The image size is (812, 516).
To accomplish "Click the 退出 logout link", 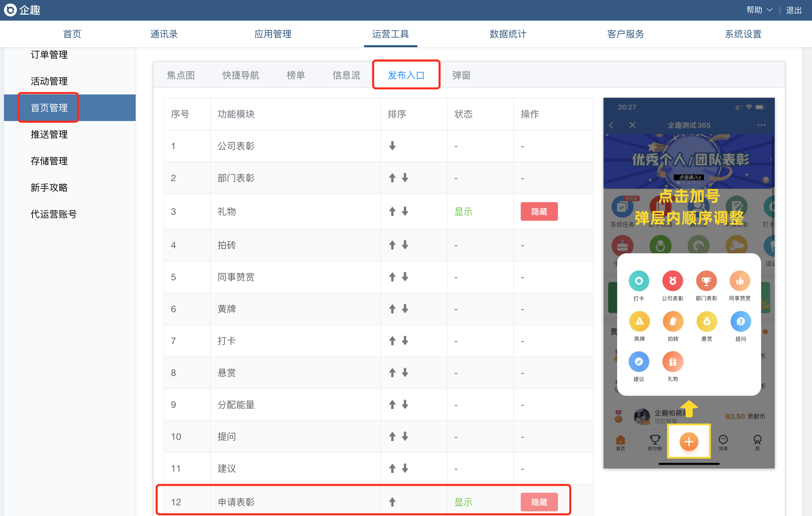I will (x=793, y=10).
